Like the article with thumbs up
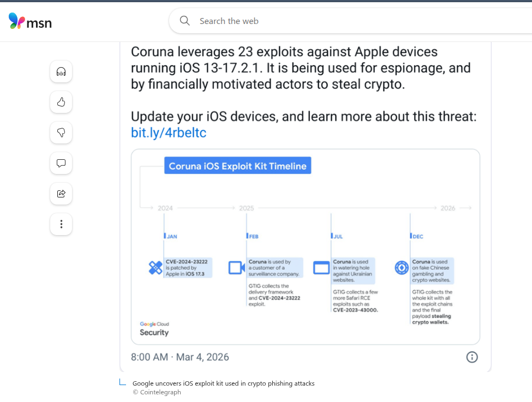 (61, 102)
